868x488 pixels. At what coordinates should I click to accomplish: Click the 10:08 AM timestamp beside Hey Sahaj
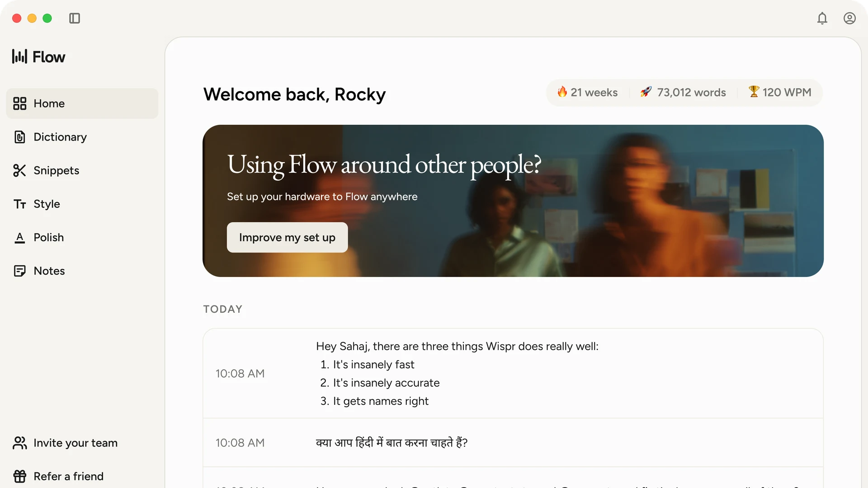point(240,374)
